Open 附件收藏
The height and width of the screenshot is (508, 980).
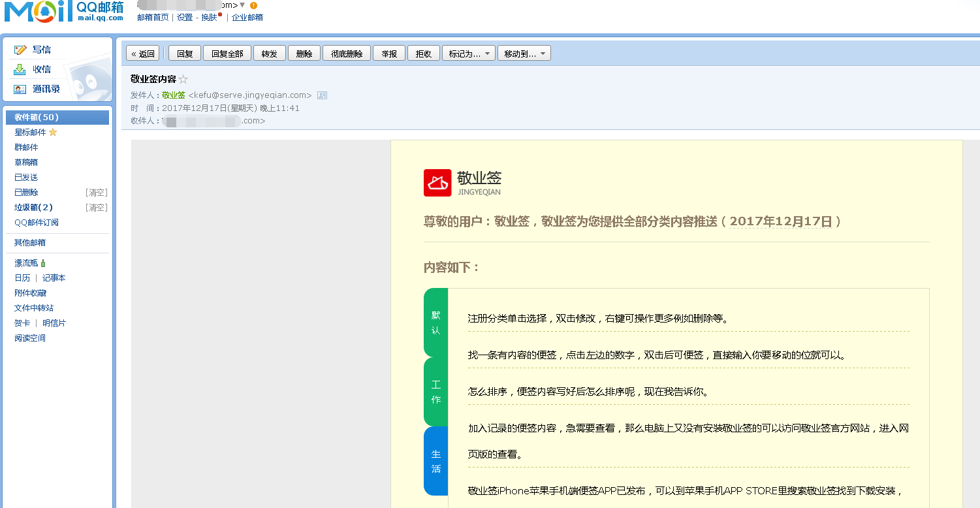(30, 293)
